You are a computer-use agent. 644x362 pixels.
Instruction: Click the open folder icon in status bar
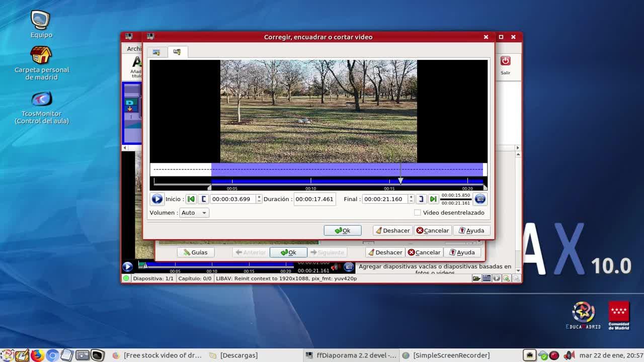[476, 279]
